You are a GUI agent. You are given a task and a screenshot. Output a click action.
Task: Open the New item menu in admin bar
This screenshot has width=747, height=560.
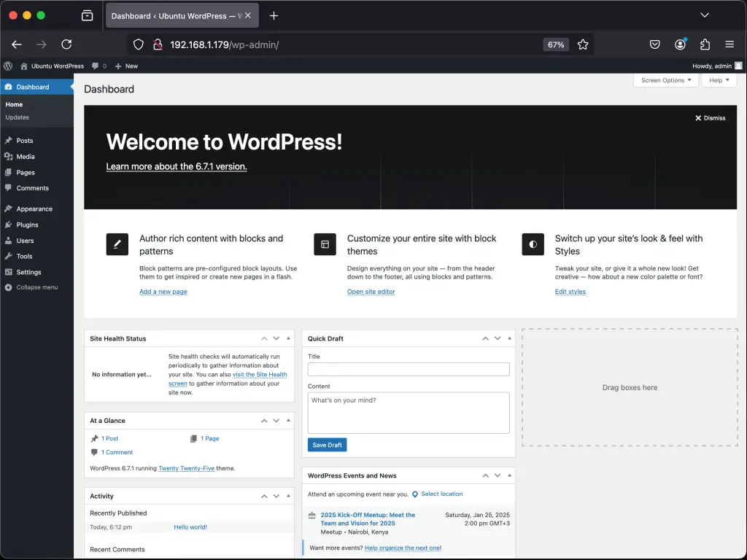pyautogui.click(x=126, y=66)
